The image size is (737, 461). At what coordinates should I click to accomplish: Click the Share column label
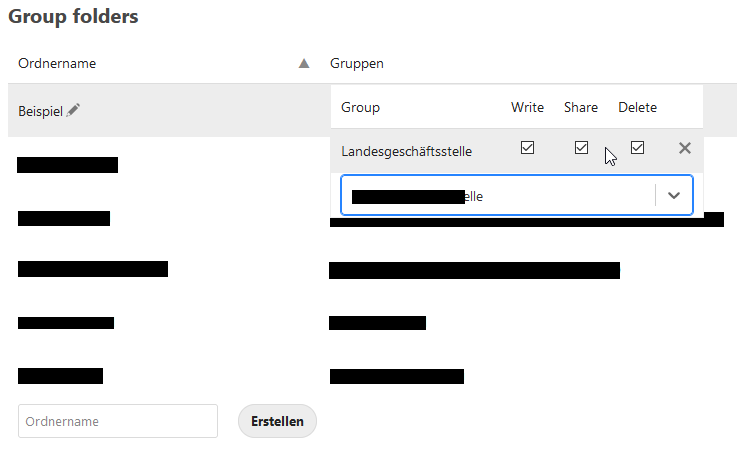580,107
